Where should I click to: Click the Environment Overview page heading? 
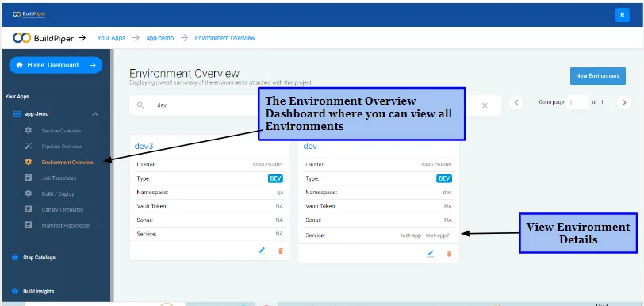[185, 74]
